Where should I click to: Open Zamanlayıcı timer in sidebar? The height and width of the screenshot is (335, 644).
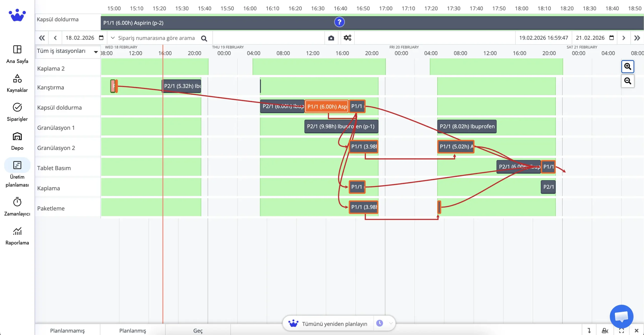(17, 206)
